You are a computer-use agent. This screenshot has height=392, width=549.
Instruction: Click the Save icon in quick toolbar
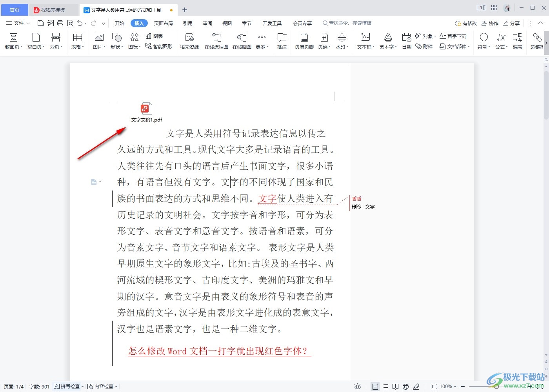pos(40,23)
